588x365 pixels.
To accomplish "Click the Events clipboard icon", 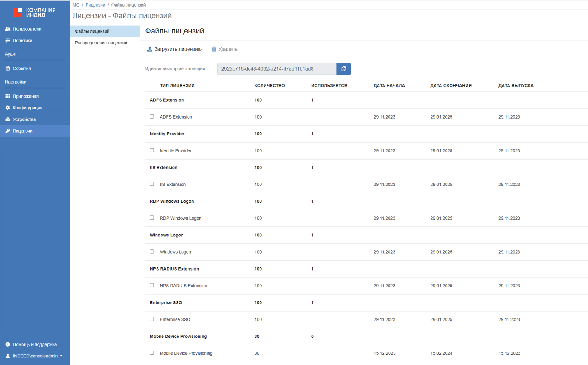I will pyautogui.click(x=8, y=68).
